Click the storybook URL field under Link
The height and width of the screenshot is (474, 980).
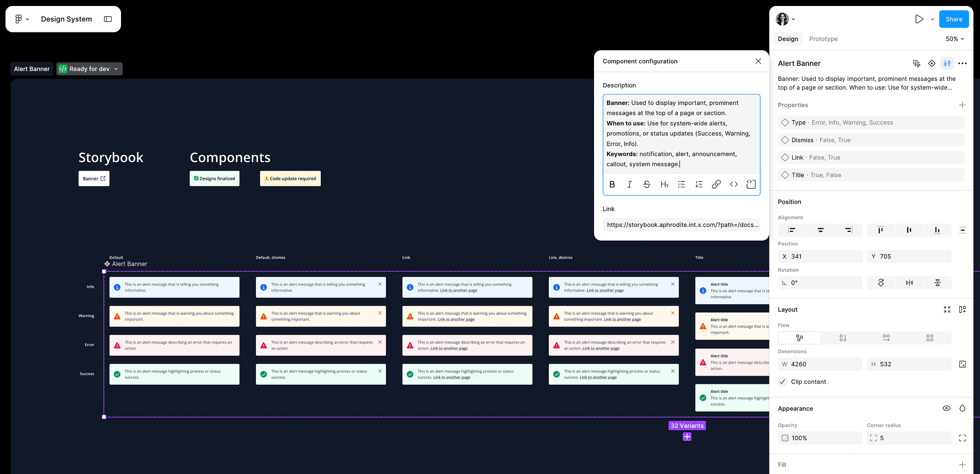pyautogui.click(x=681, y=225)
